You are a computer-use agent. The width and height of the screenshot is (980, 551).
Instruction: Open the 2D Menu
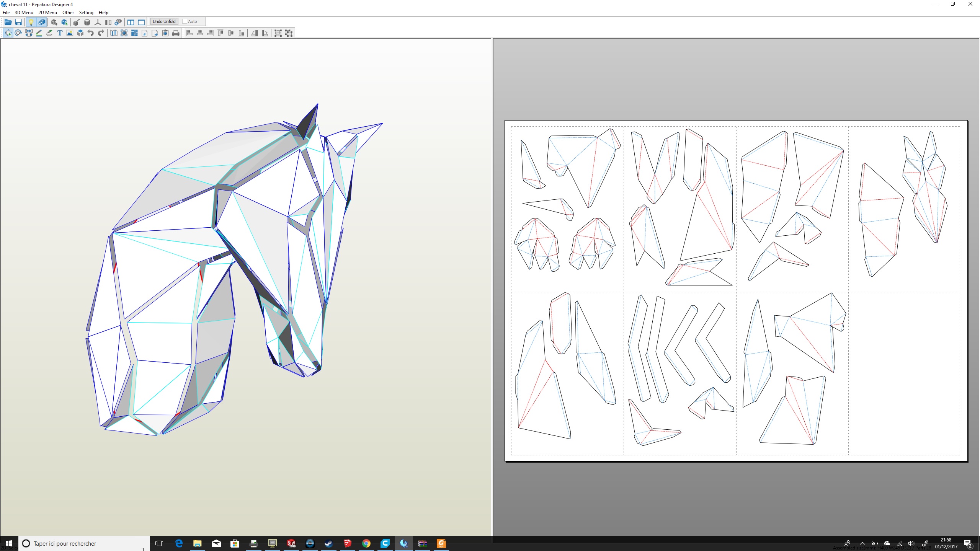[x=47, y=12]
